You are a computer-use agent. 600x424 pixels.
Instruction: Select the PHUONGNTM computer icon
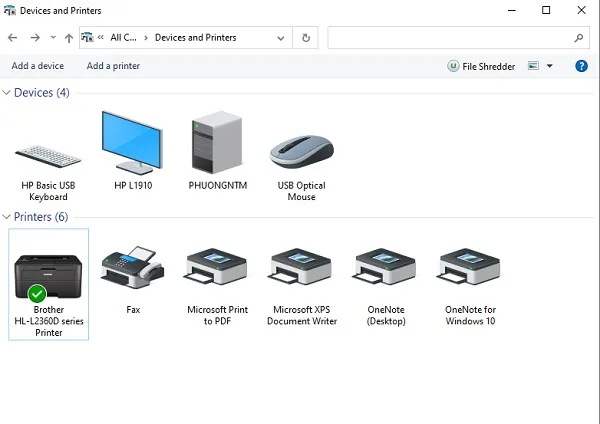click(217, 145)
